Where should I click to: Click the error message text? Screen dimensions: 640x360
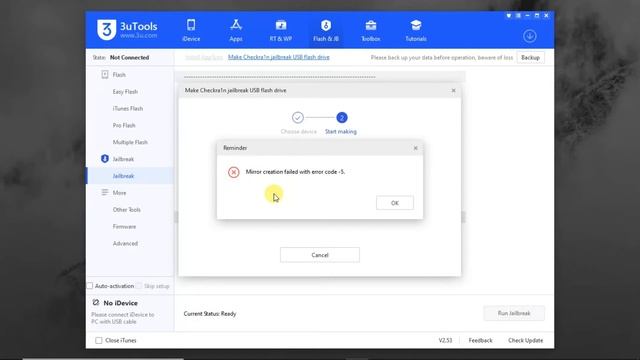point(295,172)
